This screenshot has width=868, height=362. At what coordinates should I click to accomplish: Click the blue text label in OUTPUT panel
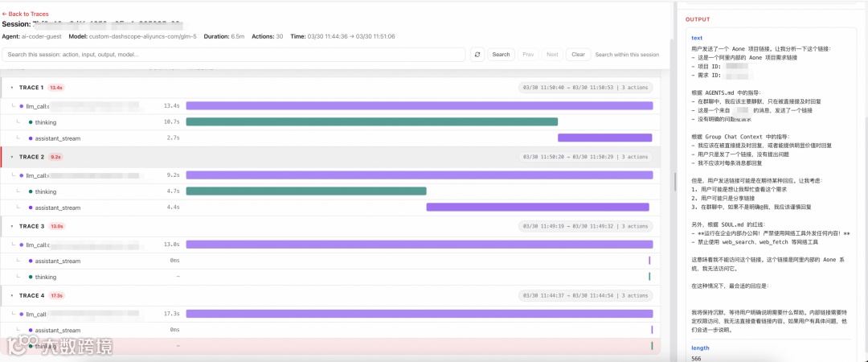[x=697, y=39]
